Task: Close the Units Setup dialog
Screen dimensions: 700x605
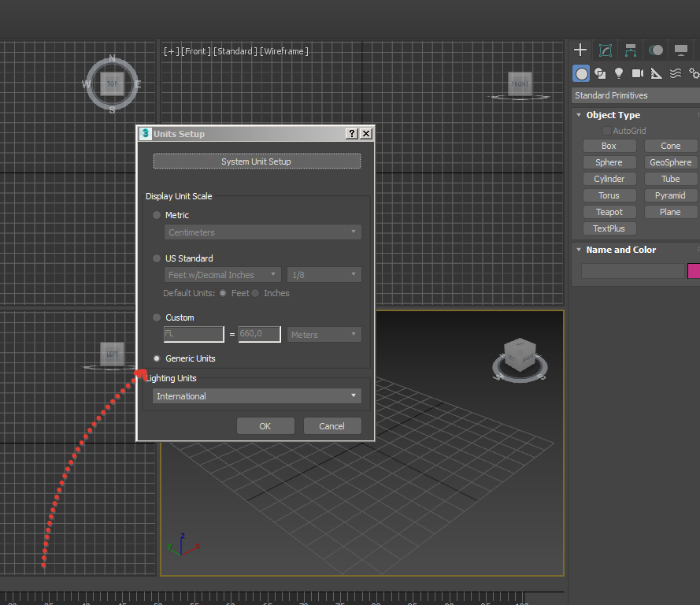Action: click(366, 133)
